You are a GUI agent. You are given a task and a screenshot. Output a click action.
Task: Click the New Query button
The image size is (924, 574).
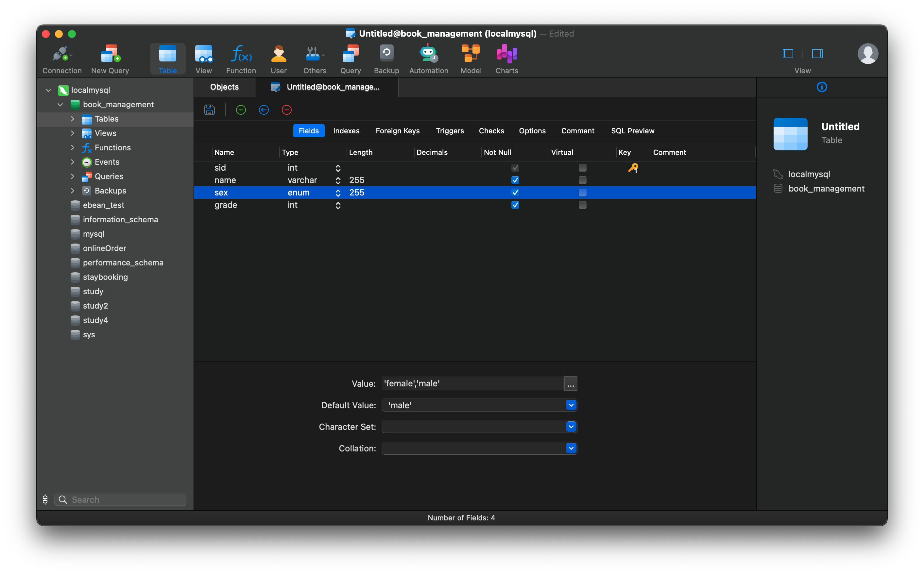coord(110,59)
